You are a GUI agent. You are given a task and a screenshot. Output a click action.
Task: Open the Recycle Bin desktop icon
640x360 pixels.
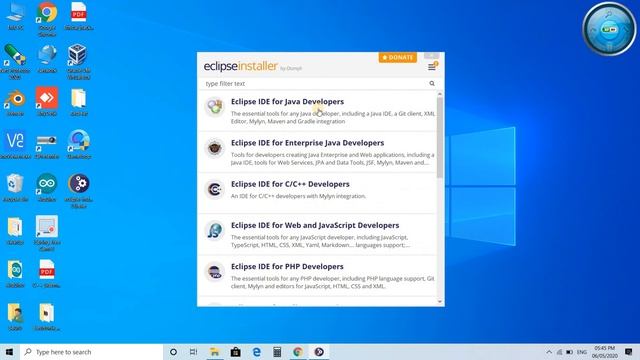coord(16,188)
